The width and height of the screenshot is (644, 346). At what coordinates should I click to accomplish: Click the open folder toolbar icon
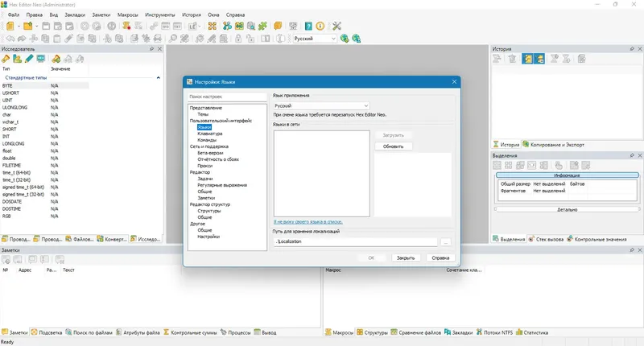pyautogui.click(x=27, y=27)
